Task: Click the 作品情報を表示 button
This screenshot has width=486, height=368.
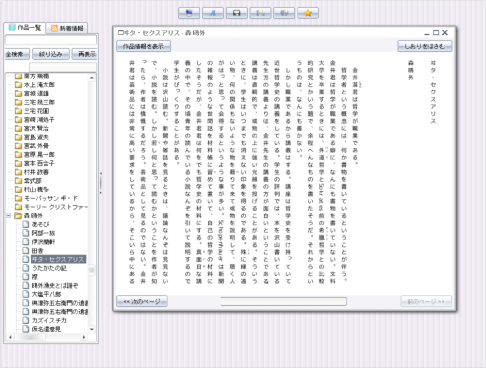Action: 143,46
